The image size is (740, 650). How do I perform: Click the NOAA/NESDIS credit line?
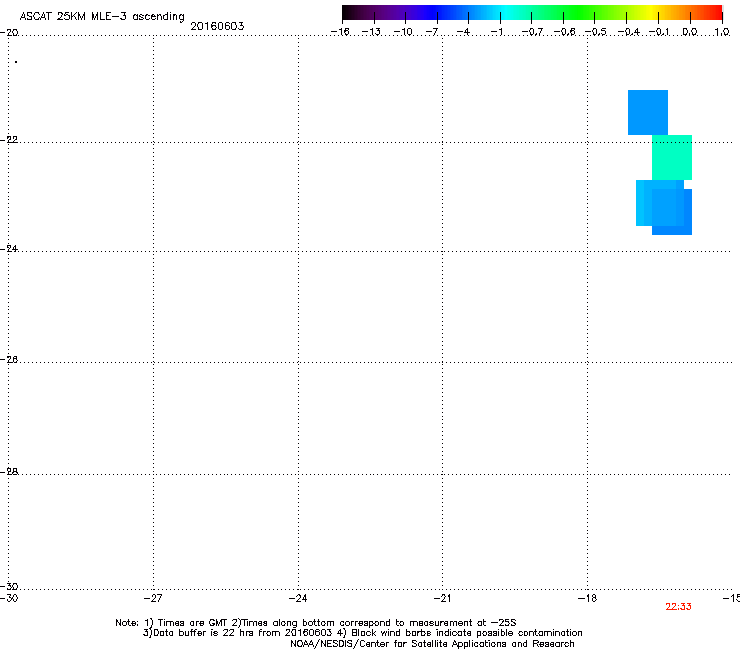432,644
